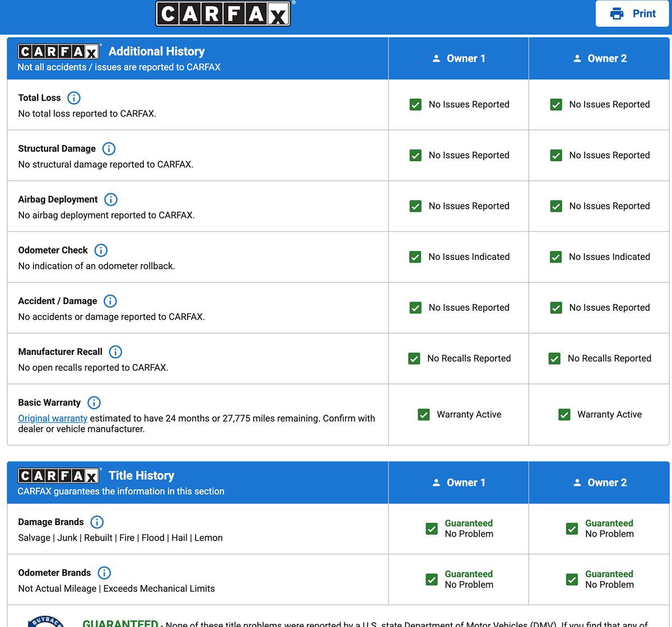Click Owner 1 Damage Brands Guaranteed checkmark

(432, 529)
